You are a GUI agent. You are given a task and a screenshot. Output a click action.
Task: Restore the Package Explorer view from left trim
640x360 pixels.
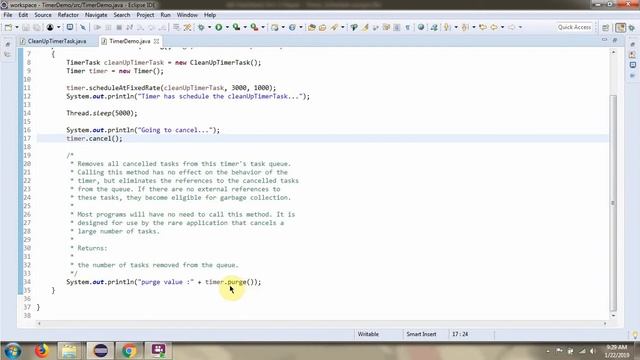point(8,44)
